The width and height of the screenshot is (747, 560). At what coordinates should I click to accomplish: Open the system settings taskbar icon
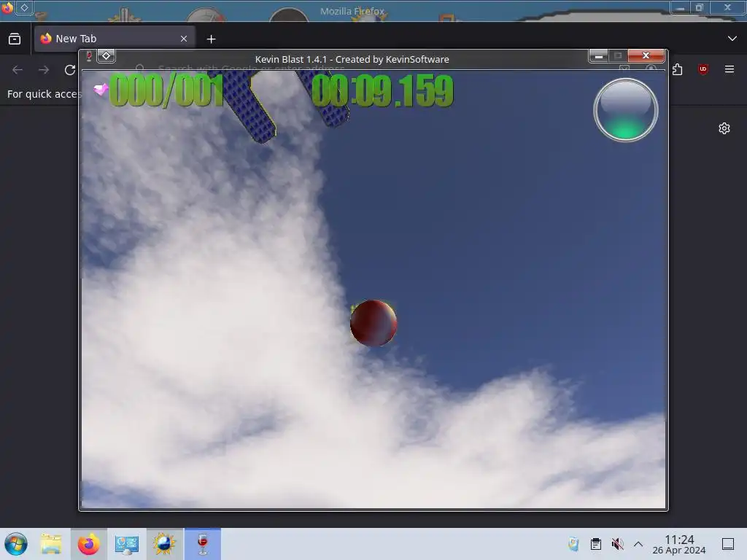pos(126,544)
